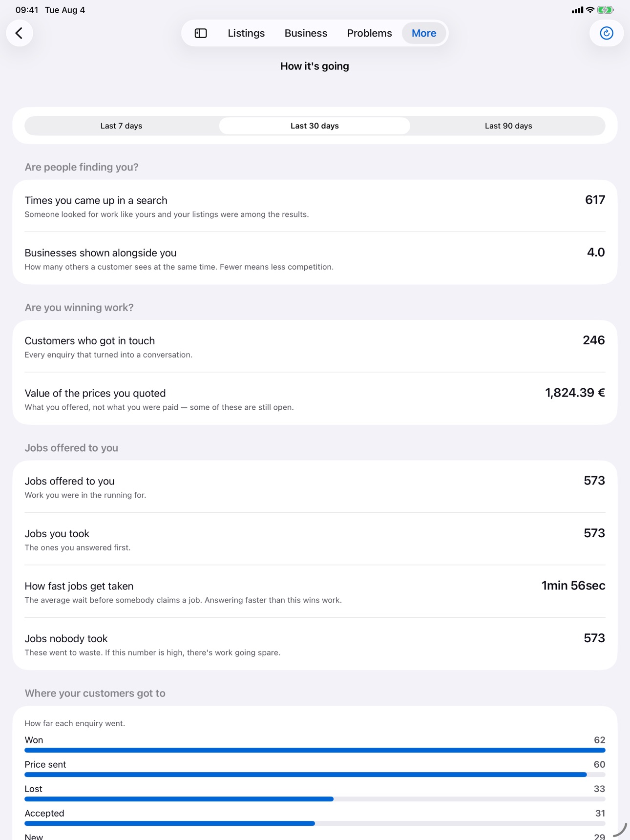
Task: Go to the Problems tab
Action: click(369, 33)
